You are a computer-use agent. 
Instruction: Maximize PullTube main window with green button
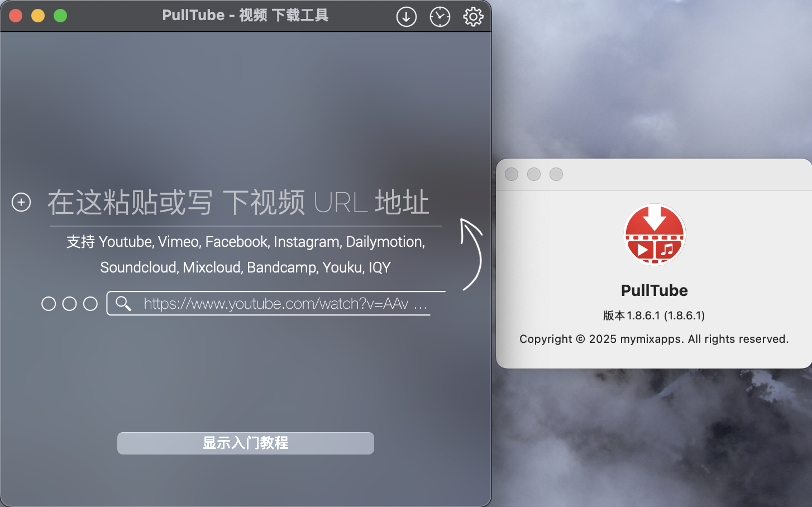[60, 16]
